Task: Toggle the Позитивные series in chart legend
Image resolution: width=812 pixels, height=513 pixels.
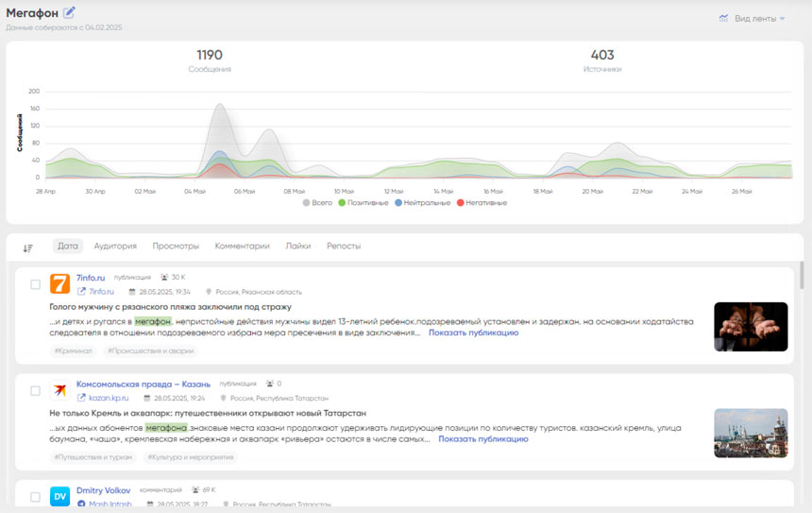Action: 363,203
